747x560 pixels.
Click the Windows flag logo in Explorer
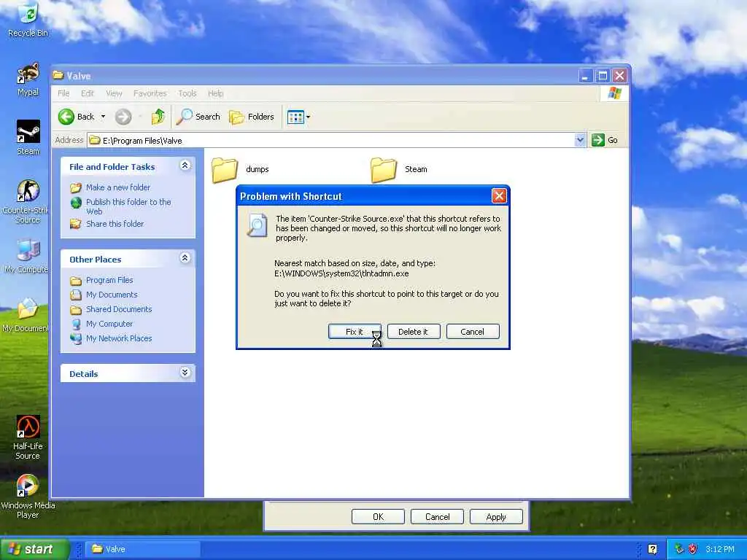[614, 93]
